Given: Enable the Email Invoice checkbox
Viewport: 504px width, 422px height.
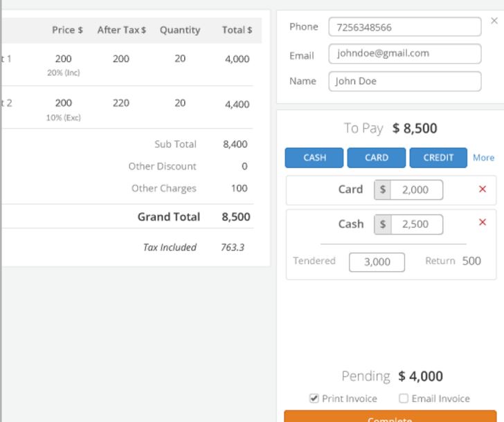Looking at the screenshot, I should click(404, 398).
